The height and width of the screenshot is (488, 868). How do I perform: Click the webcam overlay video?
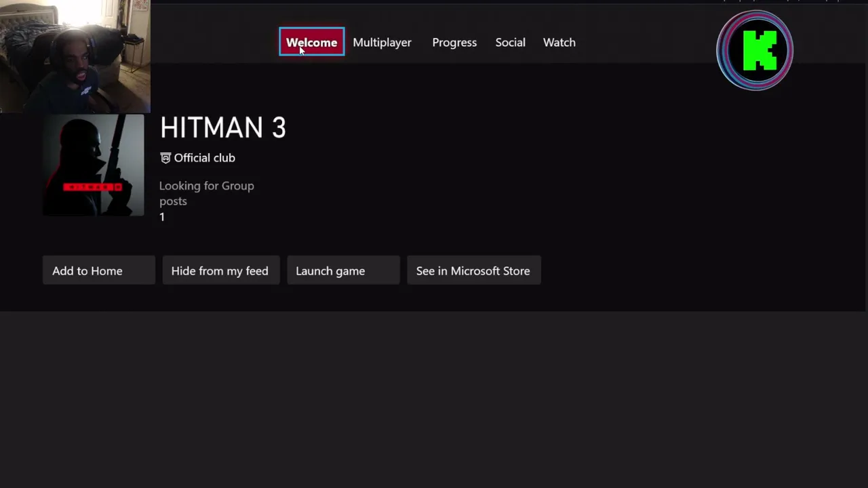click(75, 56)
